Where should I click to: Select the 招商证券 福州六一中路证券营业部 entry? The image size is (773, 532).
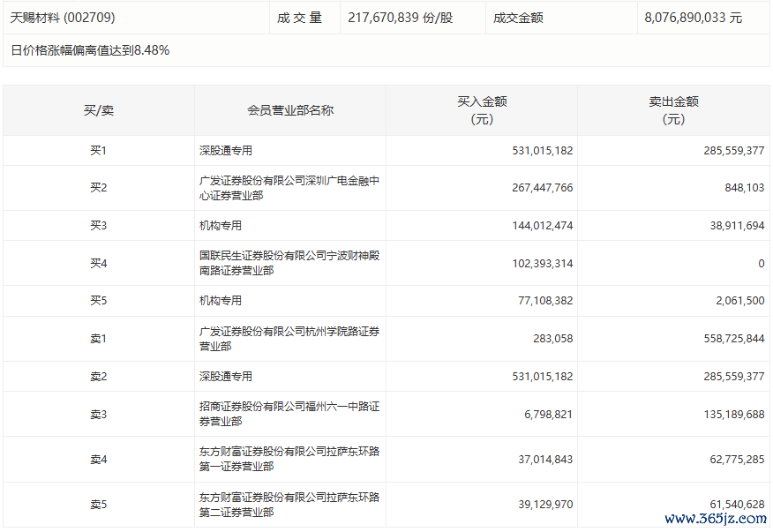coord(289,414)
